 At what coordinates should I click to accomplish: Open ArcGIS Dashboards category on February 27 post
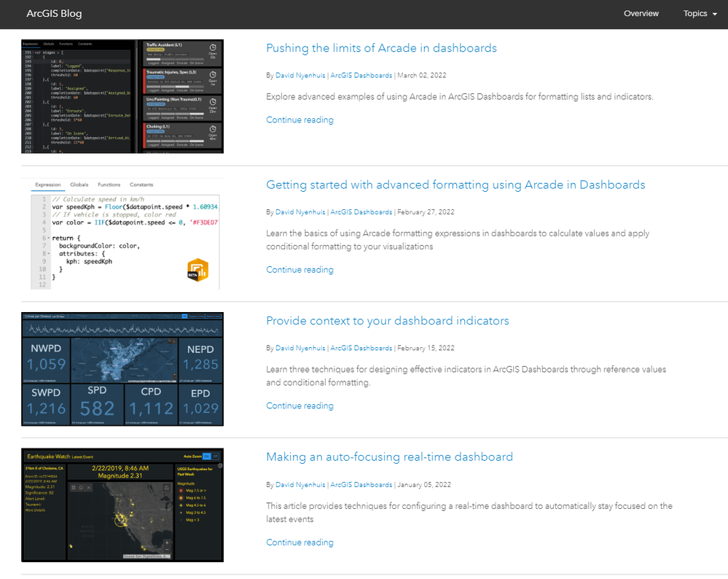[361, 212]
